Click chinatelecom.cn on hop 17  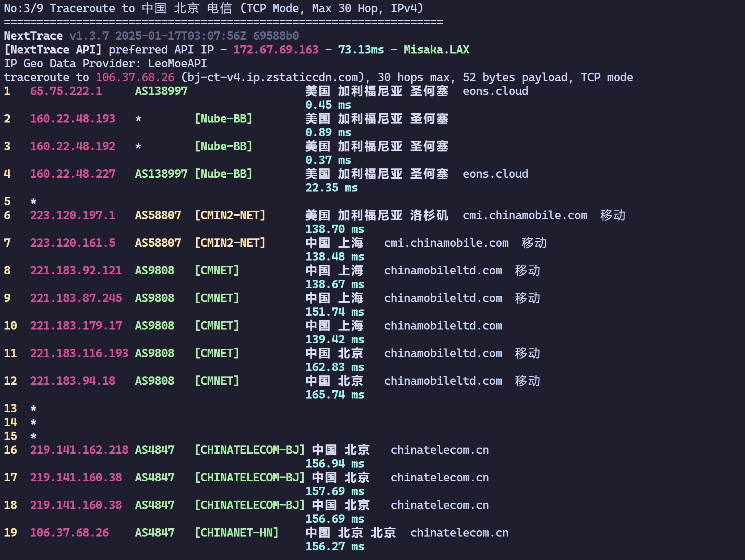[440, 478]
